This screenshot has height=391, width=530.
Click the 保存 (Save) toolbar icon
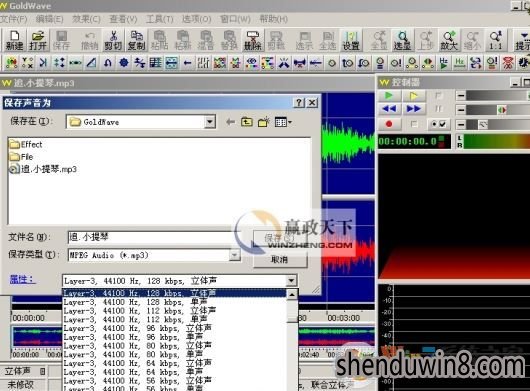pos(61,41)
